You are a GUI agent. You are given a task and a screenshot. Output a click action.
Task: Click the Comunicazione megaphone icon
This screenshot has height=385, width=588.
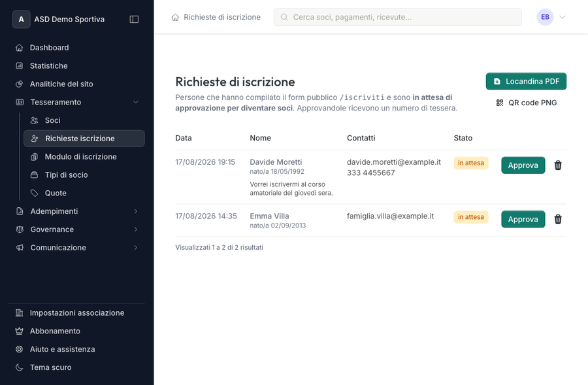point(20,248)
